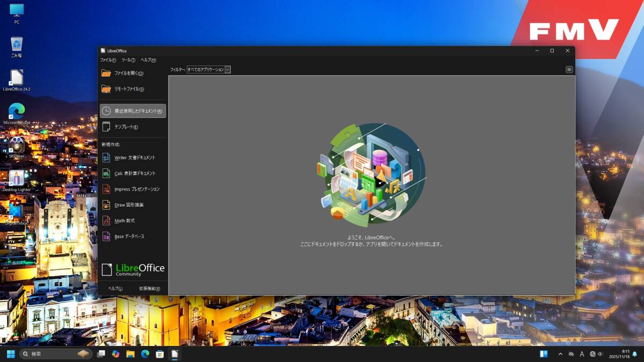Click the ヘルプ button at bottom left

[115, 289]
